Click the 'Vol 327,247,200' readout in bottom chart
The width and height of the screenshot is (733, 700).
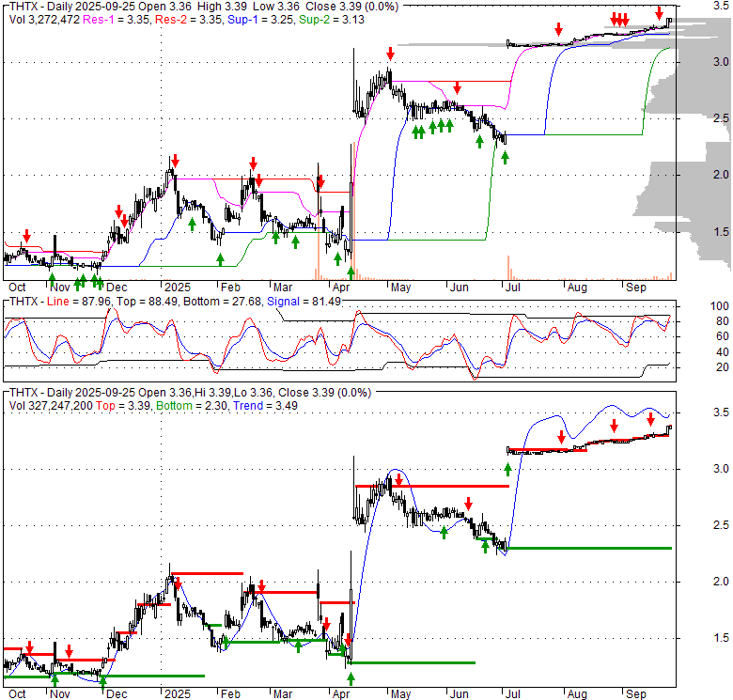coord(51,406)
